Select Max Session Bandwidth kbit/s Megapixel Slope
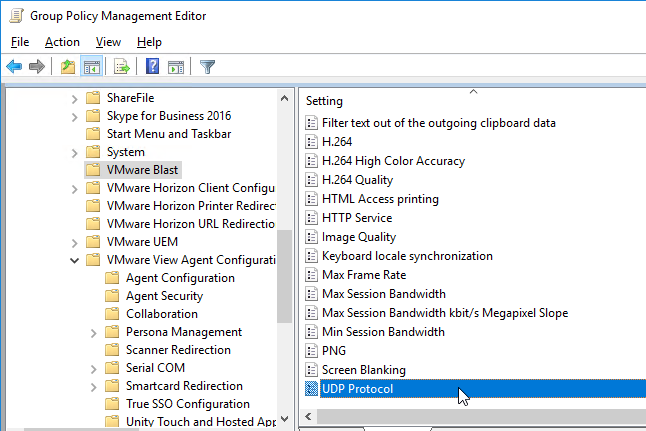The height and width of the screenshot is (431, 646). click(x=445, y=313)
